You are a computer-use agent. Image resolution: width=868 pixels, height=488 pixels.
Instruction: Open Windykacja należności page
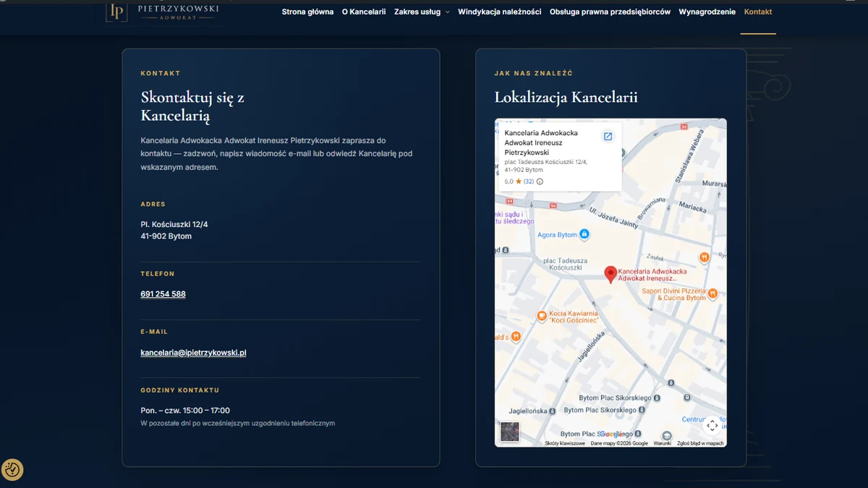(499, 12)
